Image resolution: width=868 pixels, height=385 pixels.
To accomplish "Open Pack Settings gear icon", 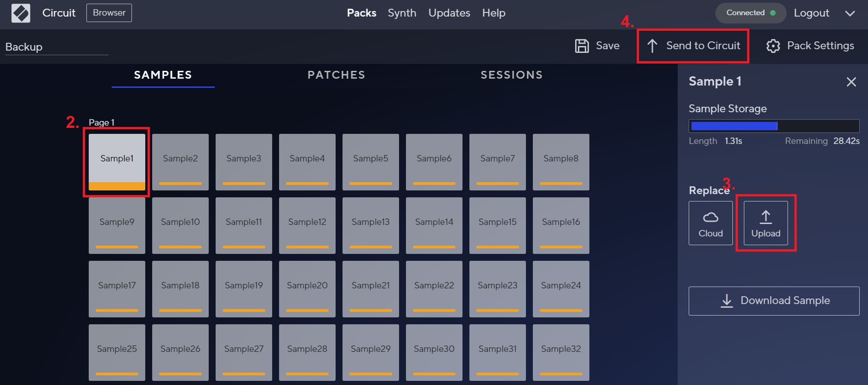I will click(773, 46).
